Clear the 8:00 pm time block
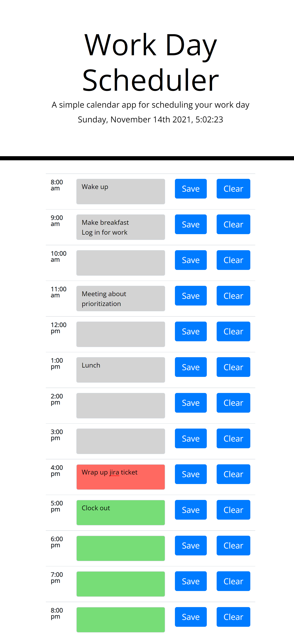The height and width of the screenshot is (644, 294). [x=233, y=617]
